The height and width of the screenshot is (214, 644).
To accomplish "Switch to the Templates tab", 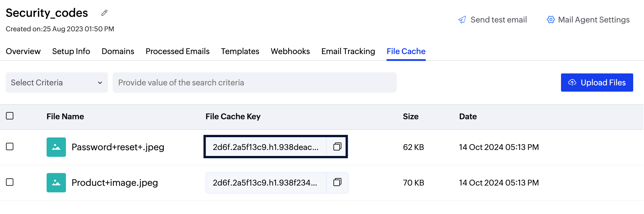I will coord(240,51).
